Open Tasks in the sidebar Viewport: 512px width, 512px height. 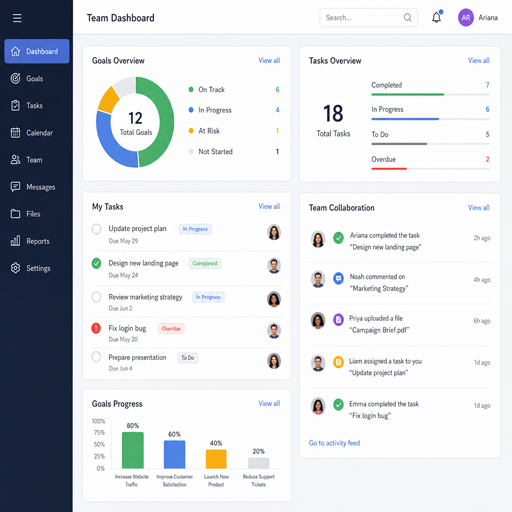37,105
